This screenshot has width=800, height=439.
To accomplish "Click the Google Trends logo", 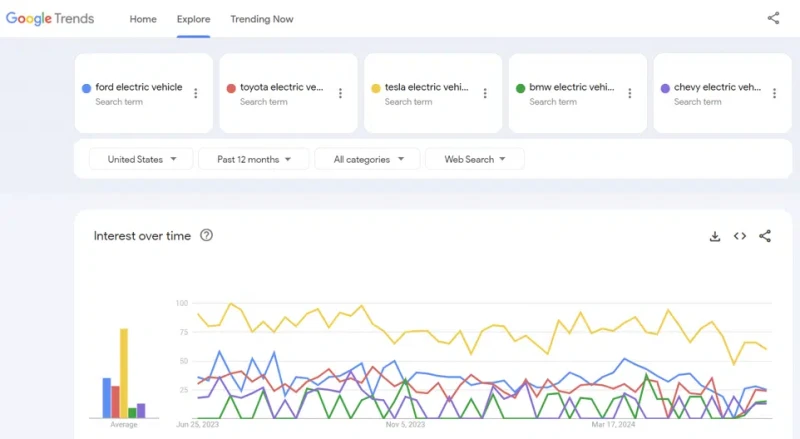I will coord(50,18).
